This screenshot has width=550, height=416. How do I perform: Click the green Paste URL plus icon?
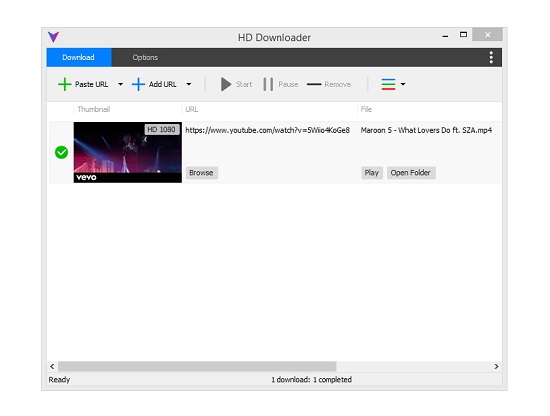coord(65,84)
